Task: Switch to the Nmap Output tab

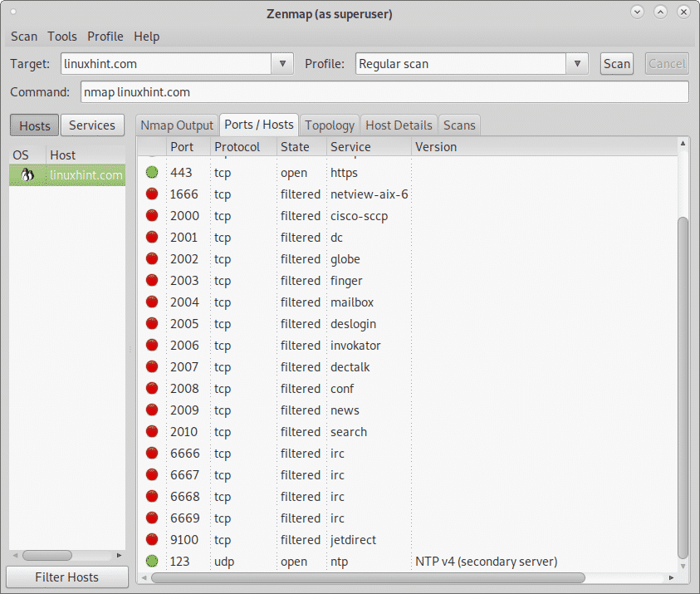Action: (x=177, y=125)
